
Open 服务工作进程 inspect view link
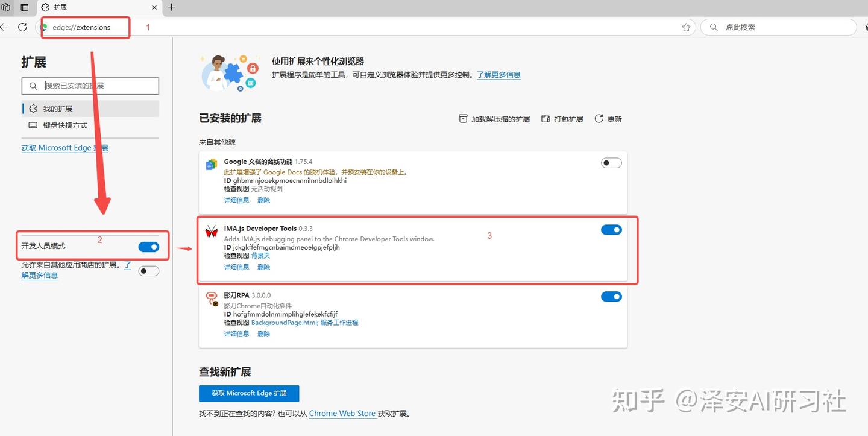(x=339, y=323)
